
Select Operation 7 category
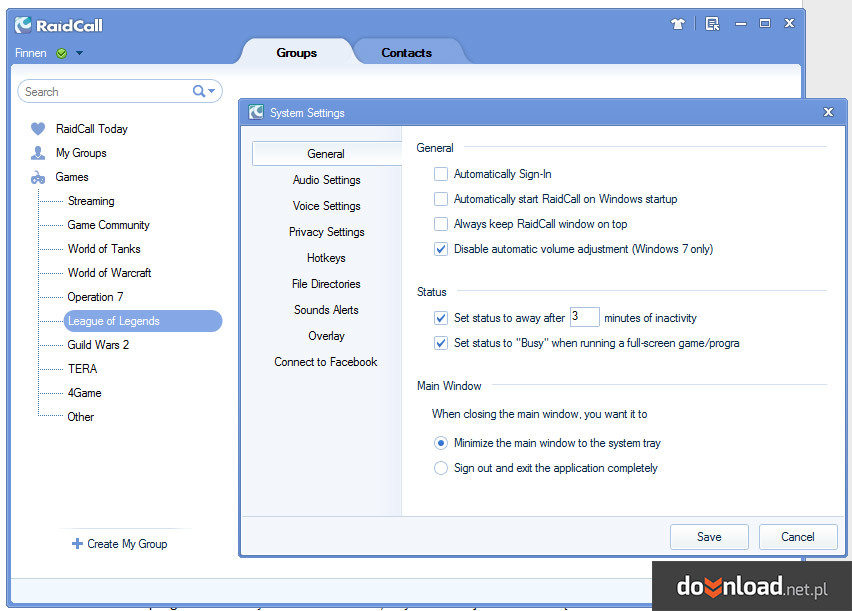click(x=95, y=297)
